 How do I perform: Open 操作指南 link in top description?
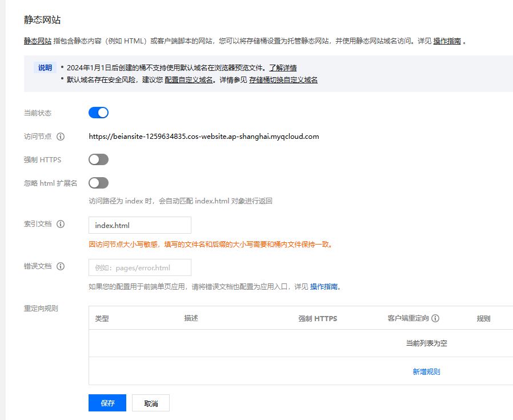click(x=447, y=41)
